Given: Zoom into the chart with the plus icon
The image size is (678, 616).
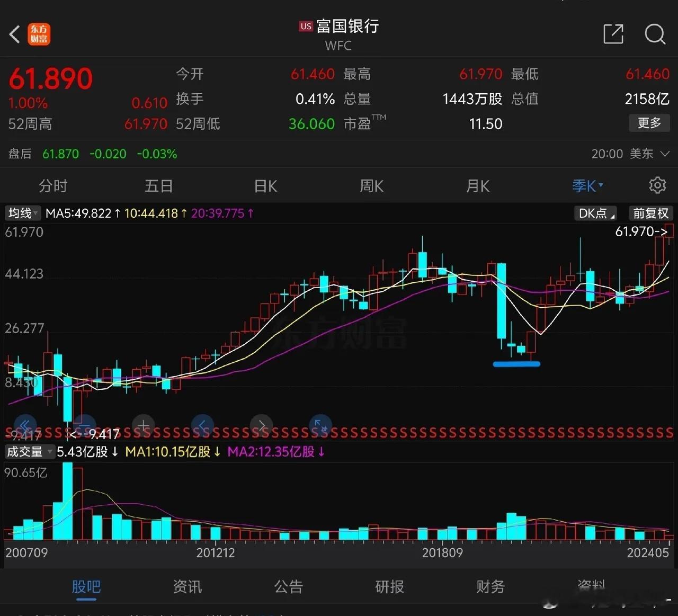Looking at the screenshot, I should [x=143, y=425].
